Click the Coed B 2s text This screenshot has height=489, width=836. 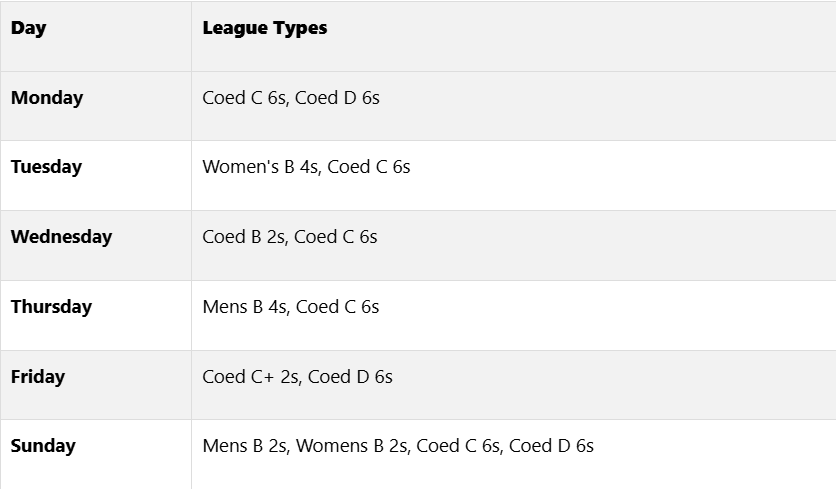243,237
